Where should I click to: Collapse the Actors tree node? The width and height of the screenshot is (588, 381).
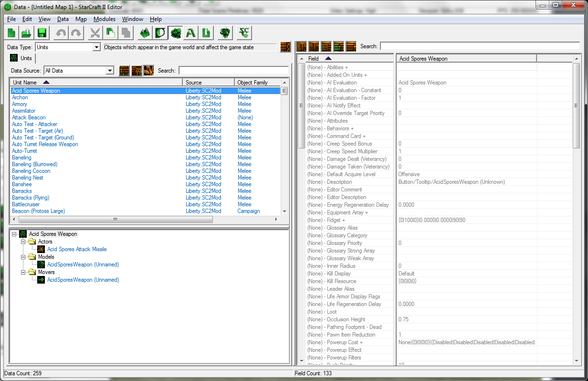(x=22, y=242)
